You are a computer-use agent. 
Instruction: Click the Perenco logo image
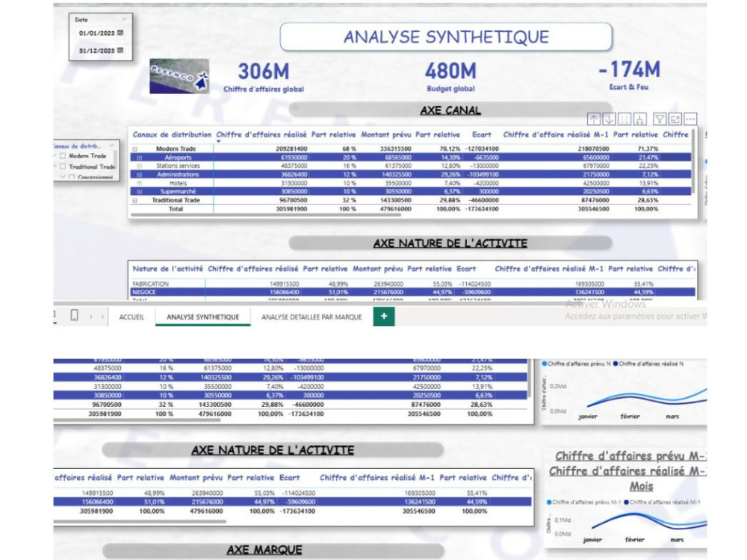[x=179, y=76]
